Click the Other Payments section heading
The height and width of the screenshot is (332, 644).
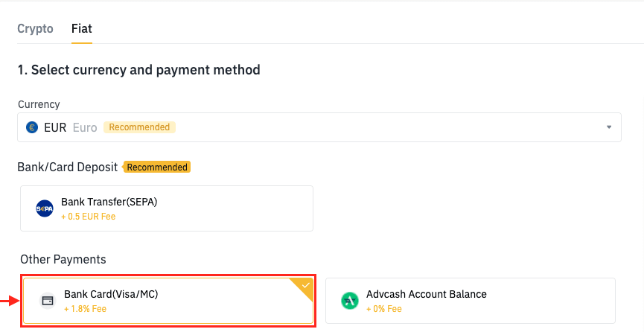63,259
